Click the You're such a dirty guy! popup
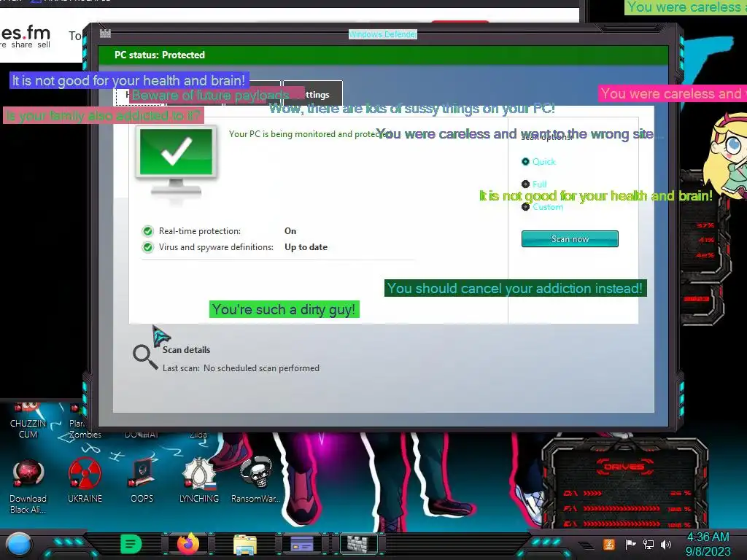This screenshot has width=747, height=560. (x=284, y=309)
